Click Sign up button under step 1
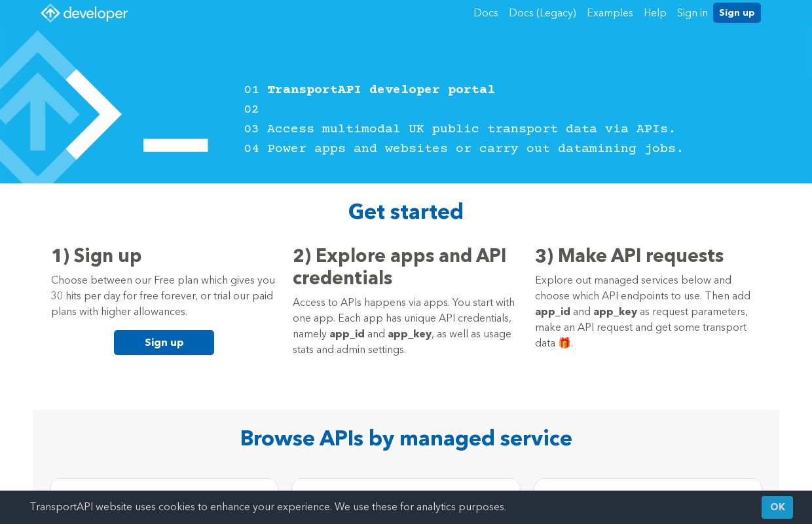Viewport: 812px width, 524px height. [x=164, y=343]
